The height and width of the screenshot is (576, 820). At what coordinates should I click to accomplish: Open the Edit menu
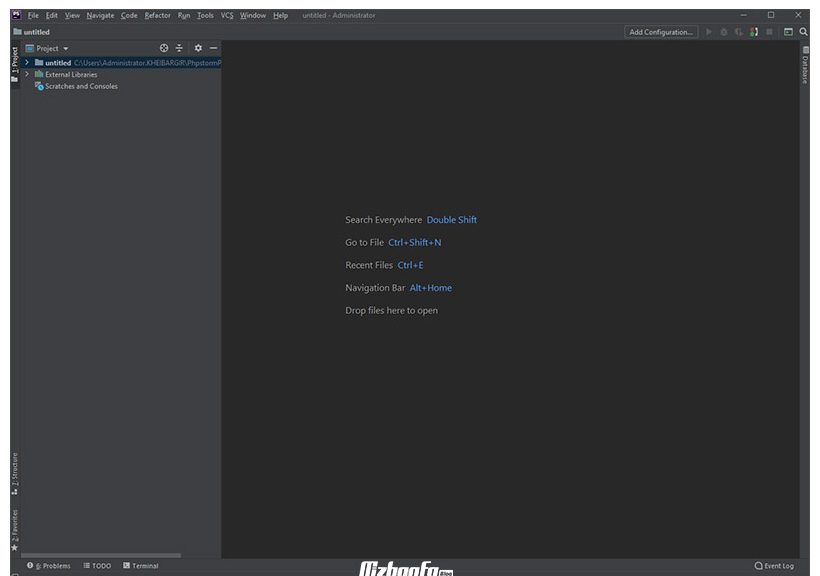[x=52, y=15]
